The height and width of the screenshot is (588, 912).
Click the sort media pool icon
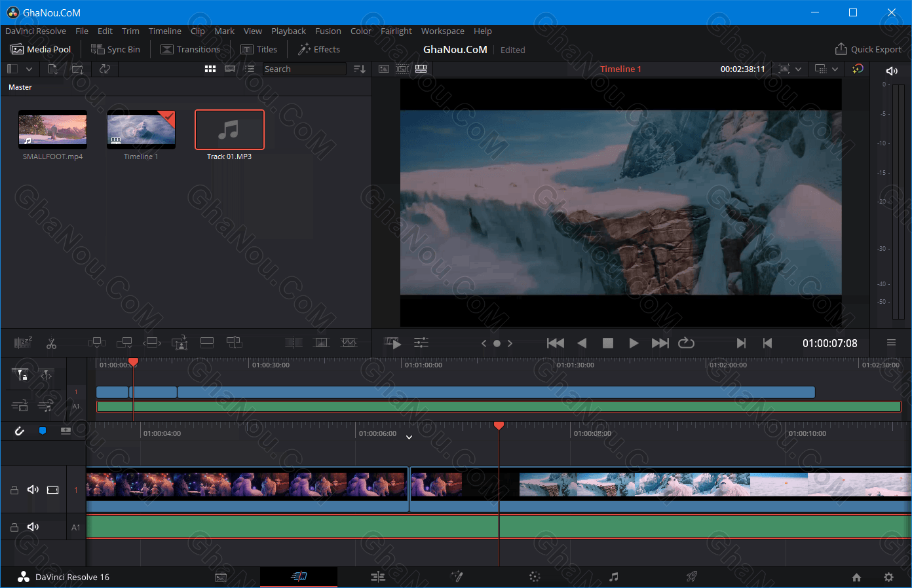click(360, 69)
